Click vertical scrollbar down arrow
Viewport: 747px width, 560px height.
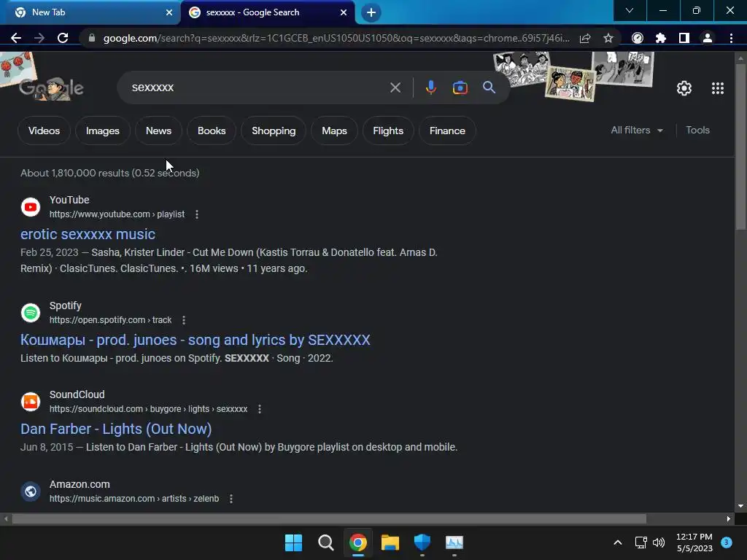click(740, 506)
